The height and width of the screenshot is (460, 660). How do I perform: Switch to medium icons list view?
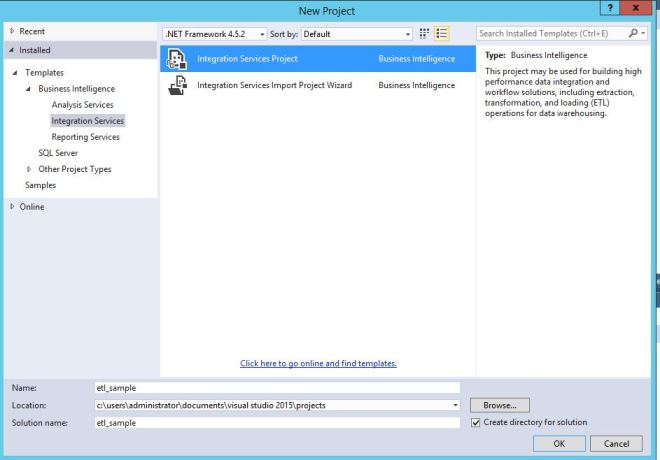[x=438, y=33]
